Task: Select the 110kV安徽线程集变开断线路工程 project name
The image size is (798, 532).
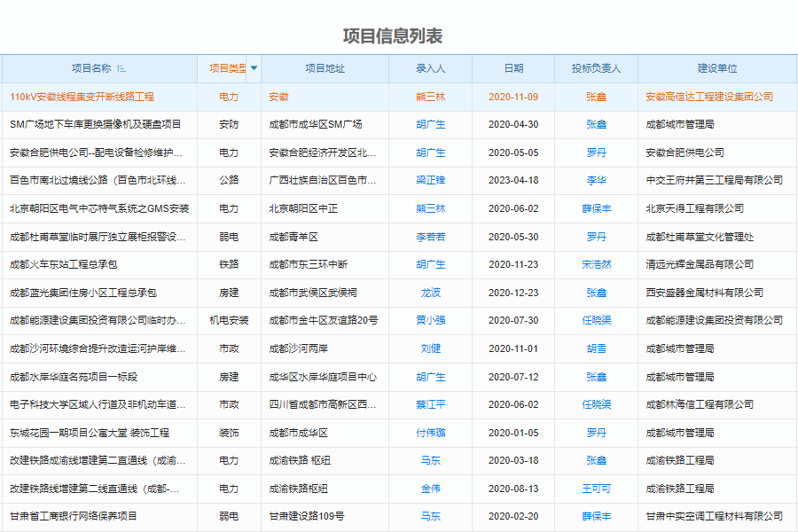Action: (x=82, y=97)
